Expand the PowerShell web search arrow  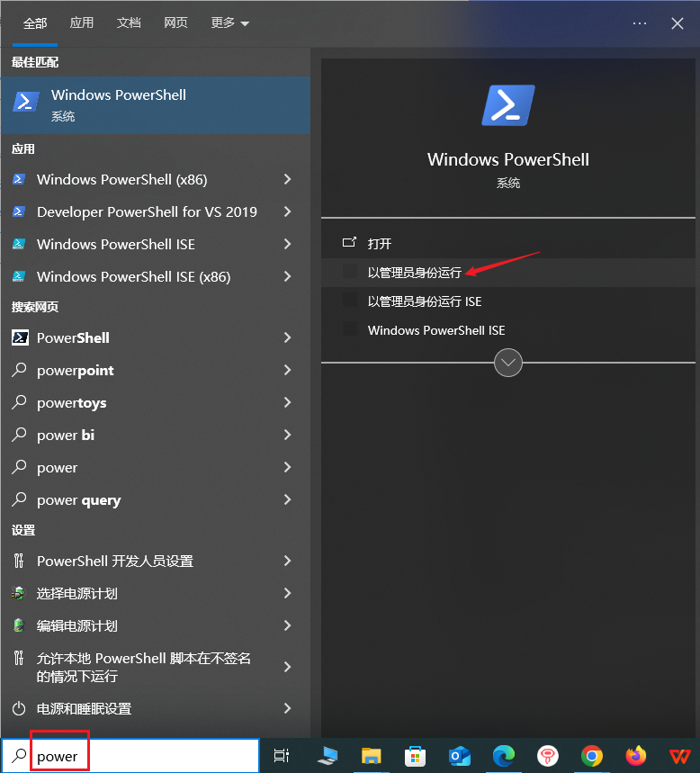(287, 337)
